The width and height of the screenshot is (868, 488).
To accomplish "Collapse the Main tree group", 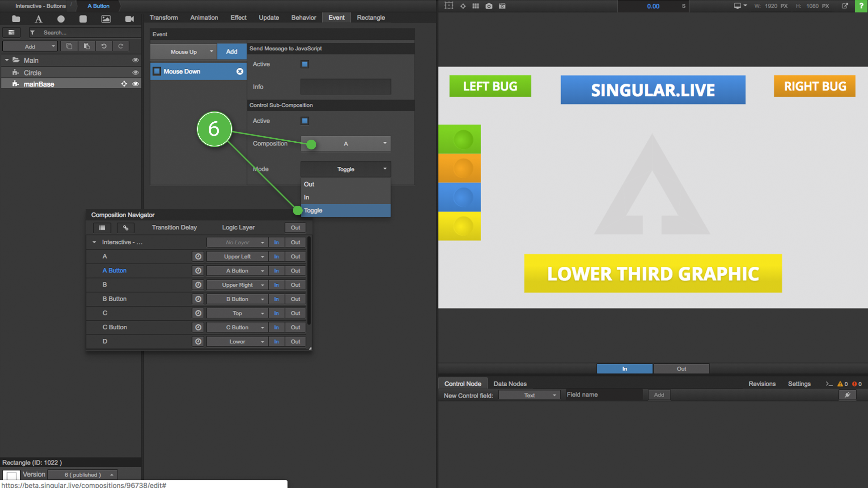I will tap(7, 60).
